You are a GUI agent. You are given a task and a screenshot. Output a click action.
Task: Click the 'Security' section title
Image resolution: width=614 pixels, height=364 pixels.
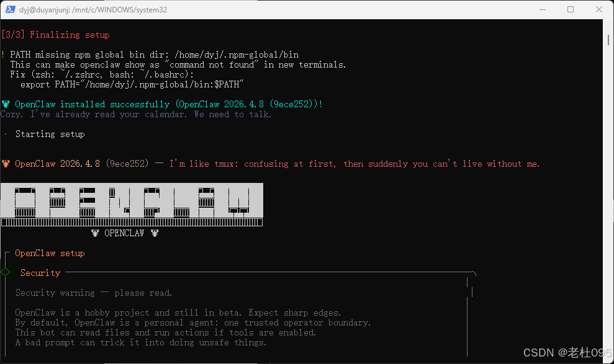40,273
